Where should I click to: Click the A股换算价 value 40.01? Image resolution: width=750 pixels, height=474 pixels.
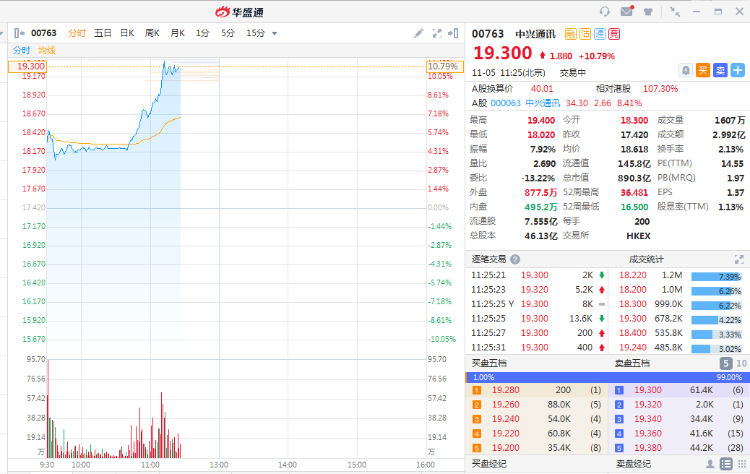tap(541, 89)
